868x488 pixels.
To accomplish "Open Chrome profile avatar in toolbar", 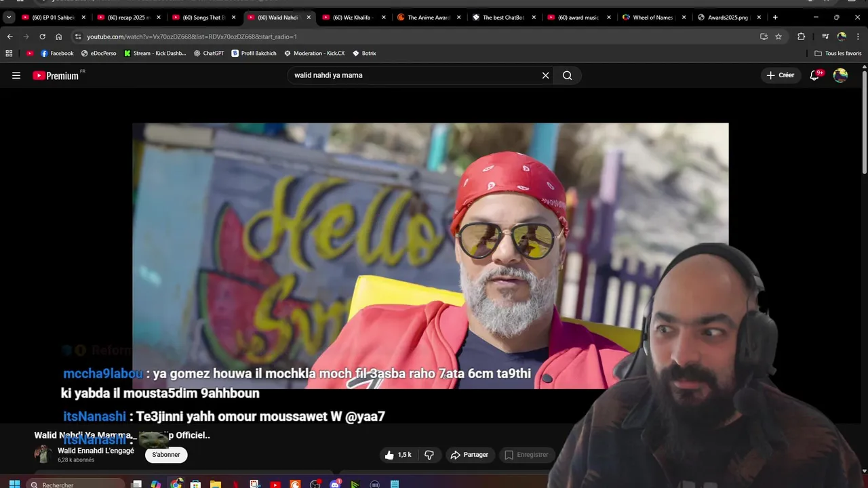I will (842, 37).
